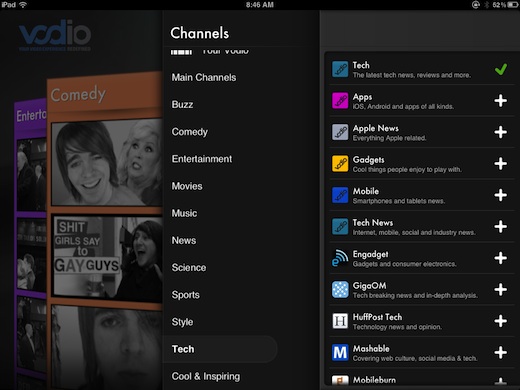Tap the Tech channel blue link icon
The width and height of the screenshot is (520, 390).
(340, 69)
